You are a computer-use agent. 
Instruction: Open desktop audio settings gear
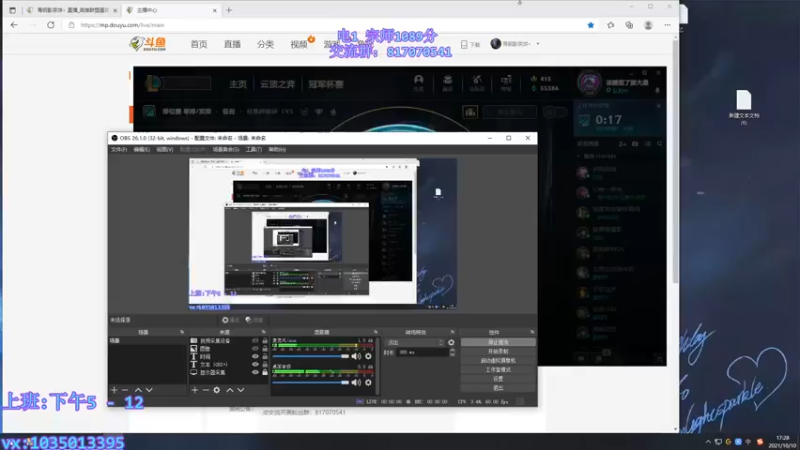(368, 382)
